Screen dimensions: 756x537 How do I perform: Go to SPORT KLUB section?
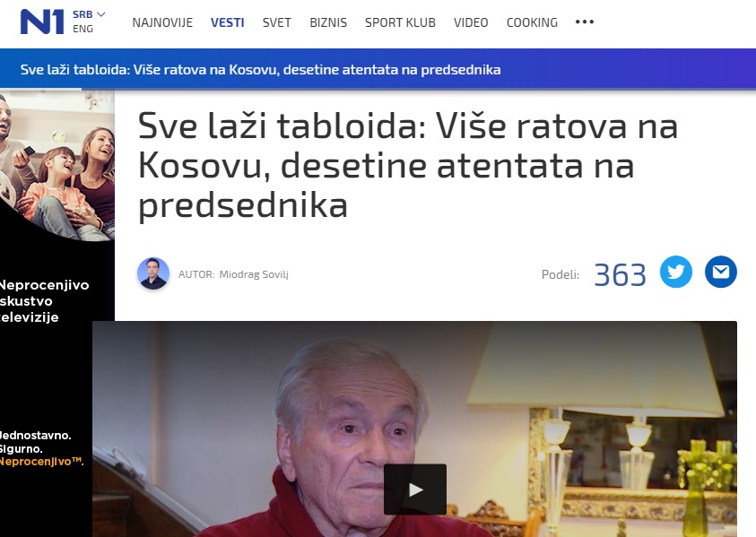point(400,22)
